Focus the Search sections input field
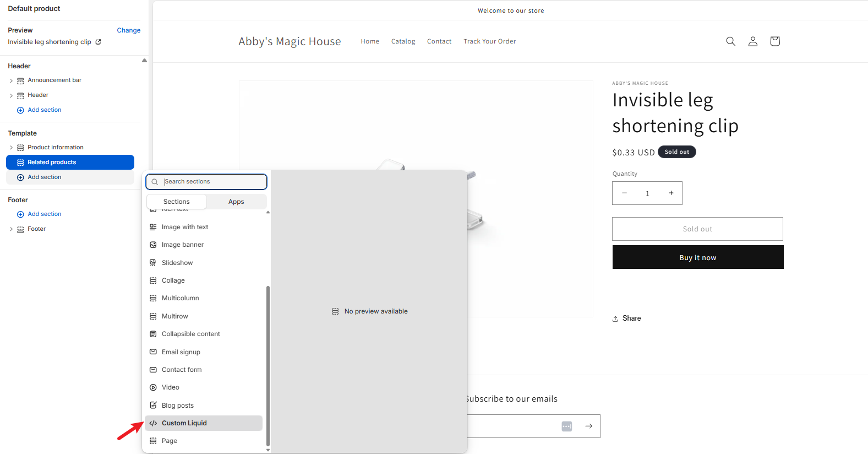 pyautogui.click(x=212, y=181)
